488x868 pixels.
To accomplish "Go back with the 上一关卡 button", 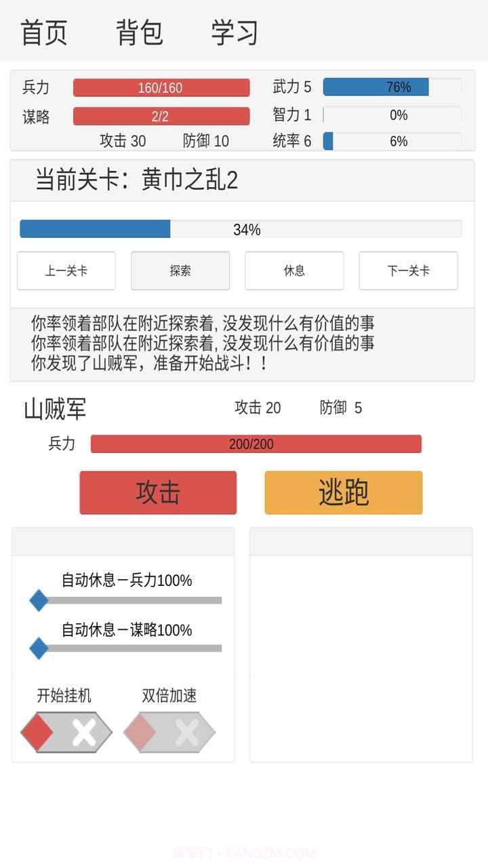I will coord(66,270).
